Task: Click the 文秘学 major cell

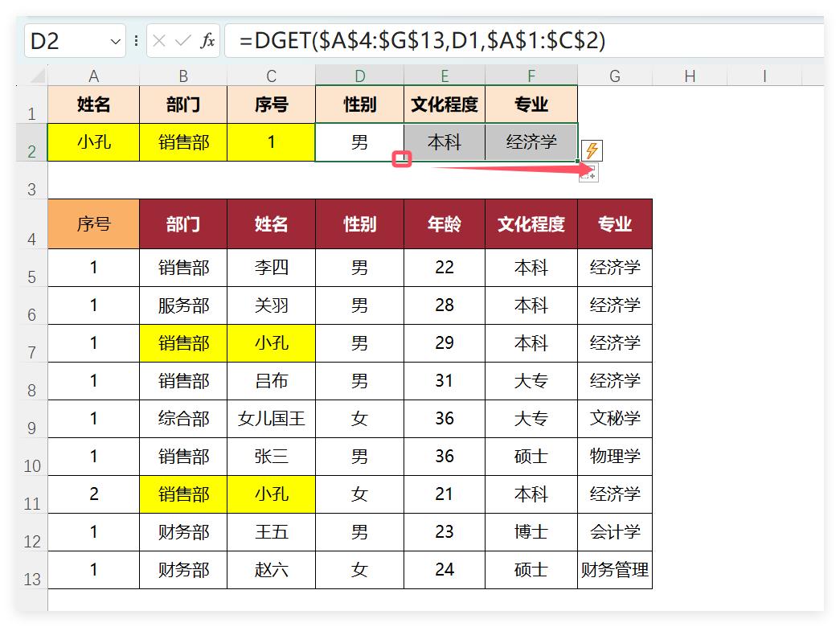Action: (614, 419)
